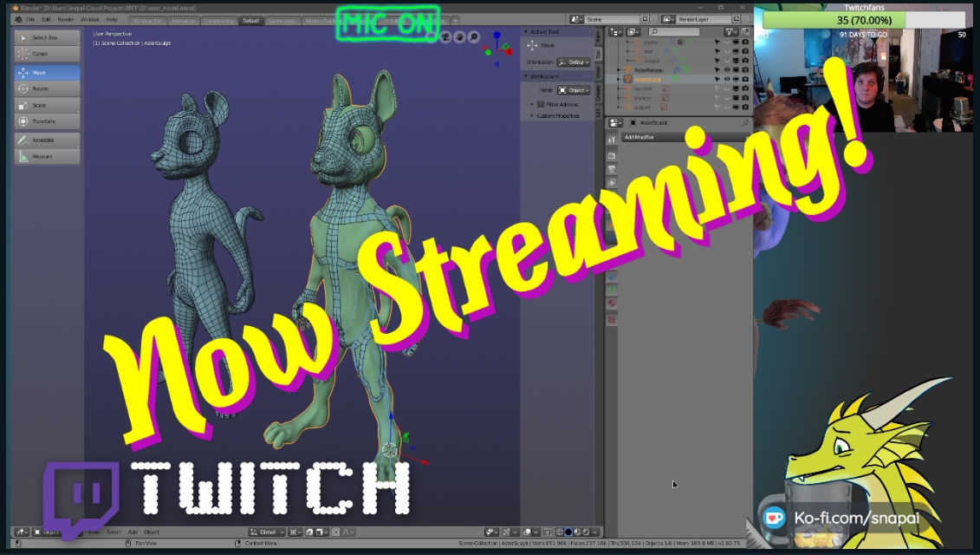Open the properties editor type dropdown
This screenshot has width=980, height=555.
pos(615,122)
